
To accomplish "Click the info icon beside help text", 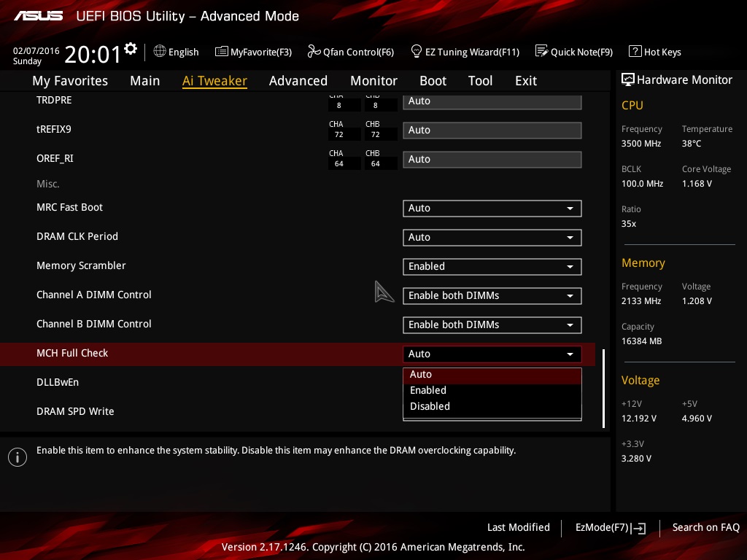I will pyautogui.click(x=18, y=457).
